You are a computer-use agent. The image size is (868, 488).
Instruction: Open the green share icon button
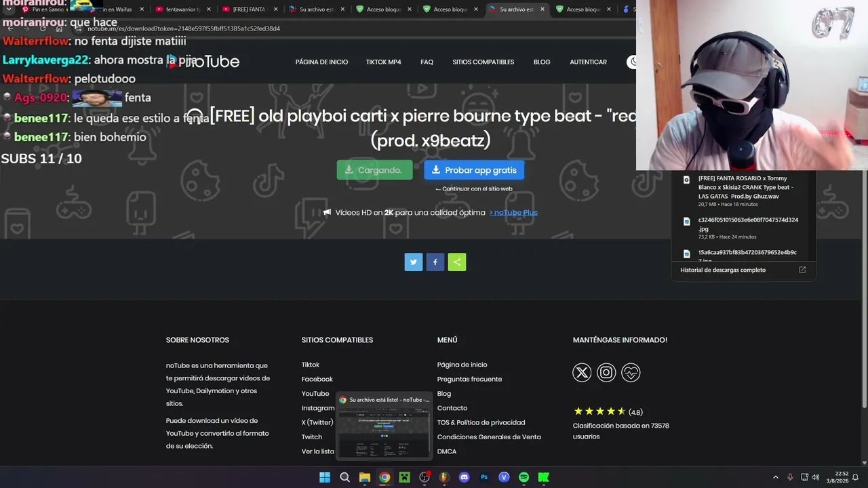pos(457,262)
